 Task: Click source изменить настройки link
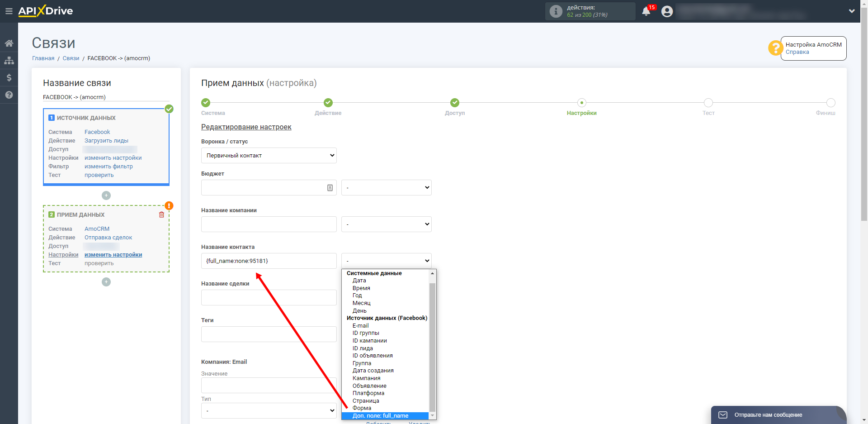[113, 158]
